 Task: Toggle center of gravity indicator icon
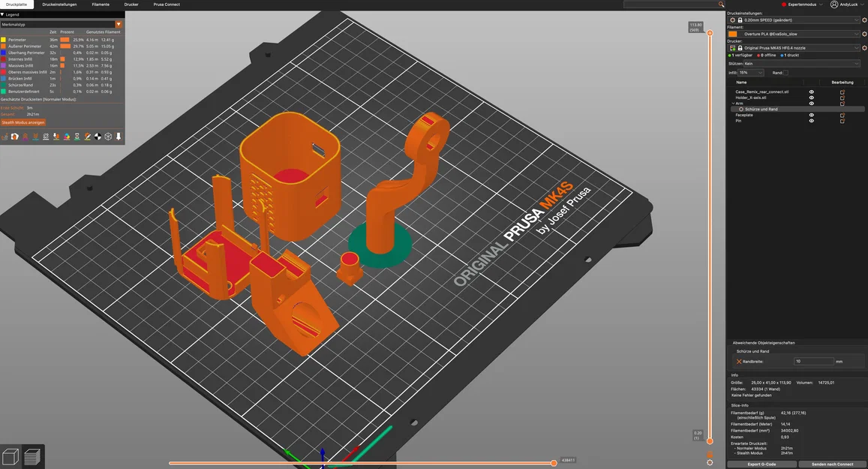click(x=98, y=137)
